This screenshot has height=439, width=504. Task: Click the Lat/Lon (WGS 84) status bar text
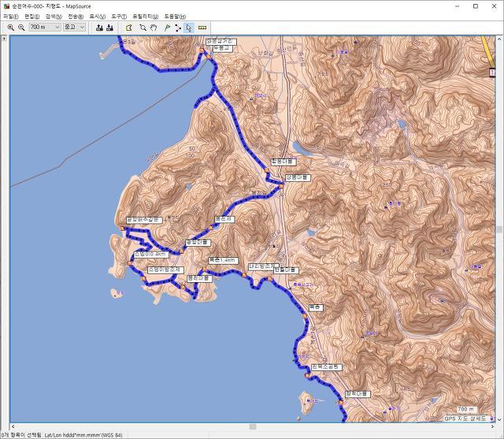click(83, 435)
